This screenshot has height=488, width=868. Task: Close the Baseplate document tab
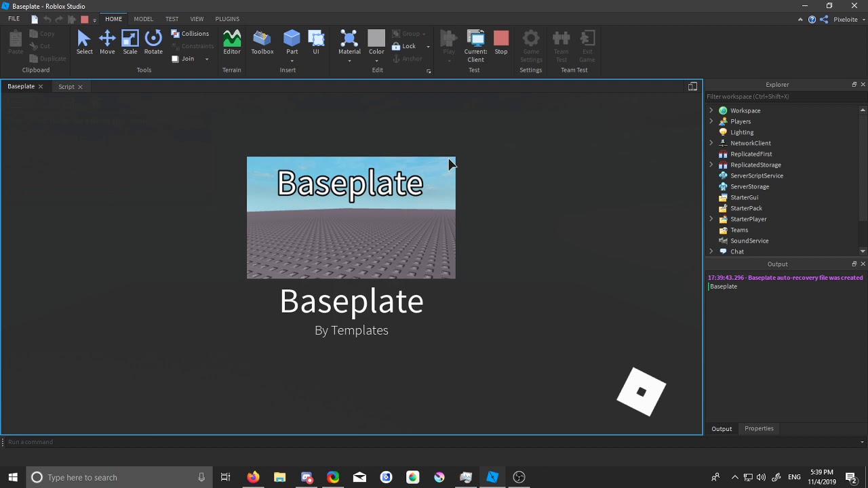click(x=40, y=87)
